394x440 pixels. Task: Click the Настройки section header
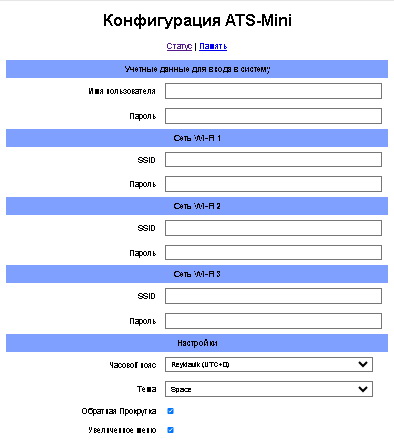point(197,343)
